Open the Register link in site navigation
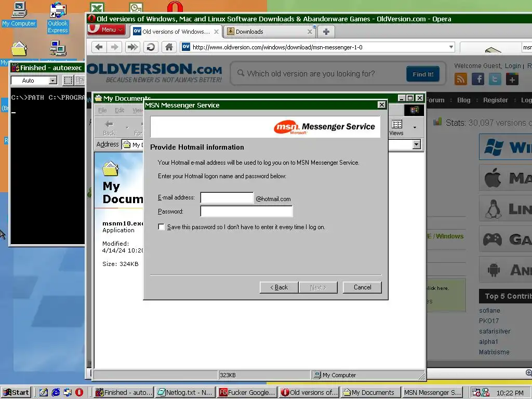Viewport: 532px width, 399px height. point(495,100)
